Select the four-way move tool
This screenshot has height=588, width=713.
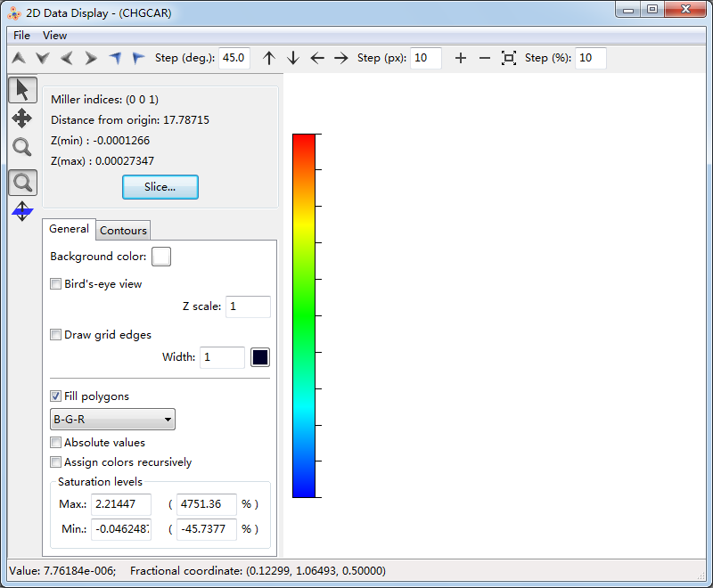coord(21,118)
